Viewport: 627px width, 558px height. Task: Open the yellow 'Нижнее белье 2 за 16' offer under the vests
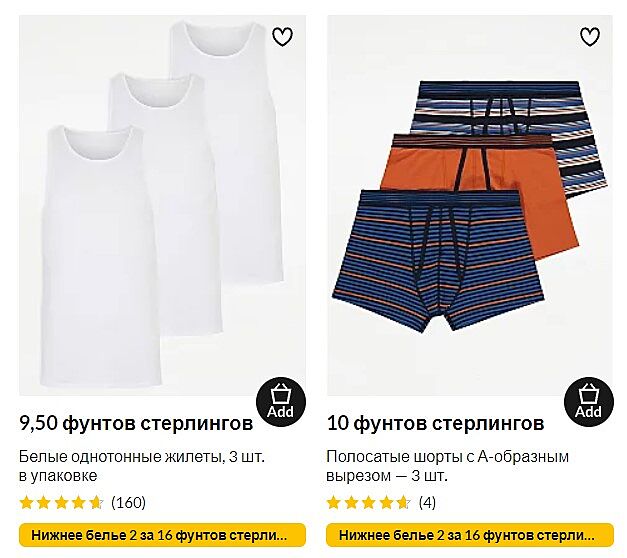pos(162,535)
